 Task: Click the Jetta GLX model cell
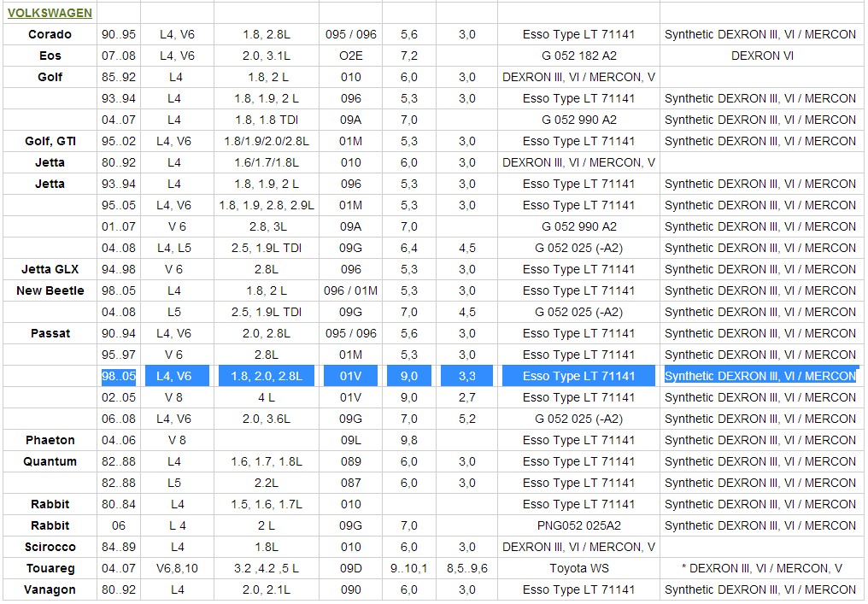point(50,270)
